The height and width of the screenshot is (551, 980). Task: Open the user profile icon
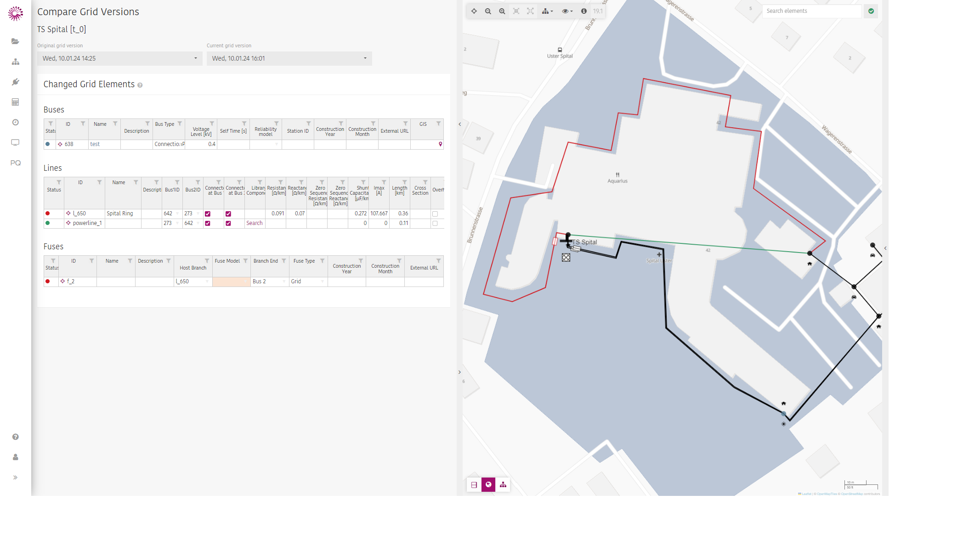[x=15, y=457]
